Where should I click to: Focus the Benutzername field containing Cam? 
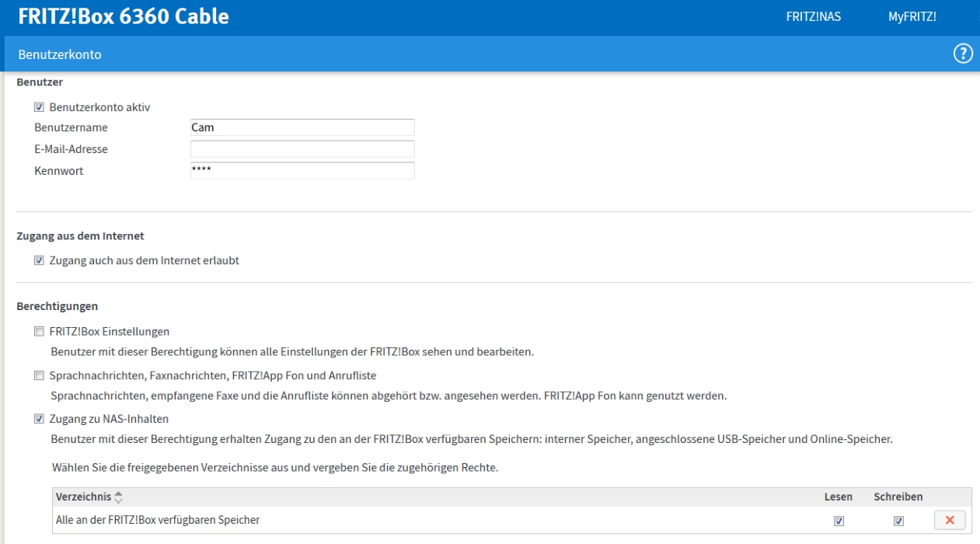pos(302,127)
